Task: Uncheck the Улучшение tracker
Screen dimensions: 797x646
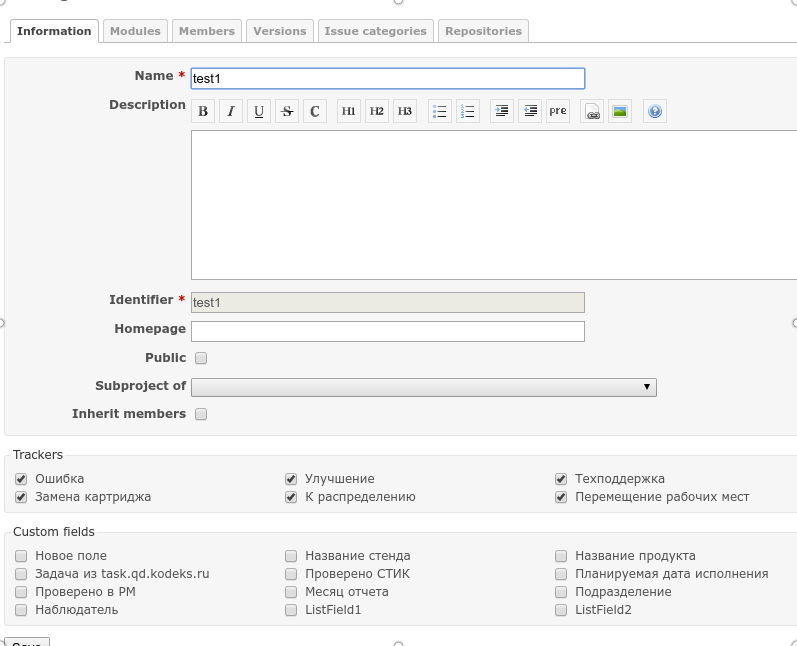Action: point(291,479)
